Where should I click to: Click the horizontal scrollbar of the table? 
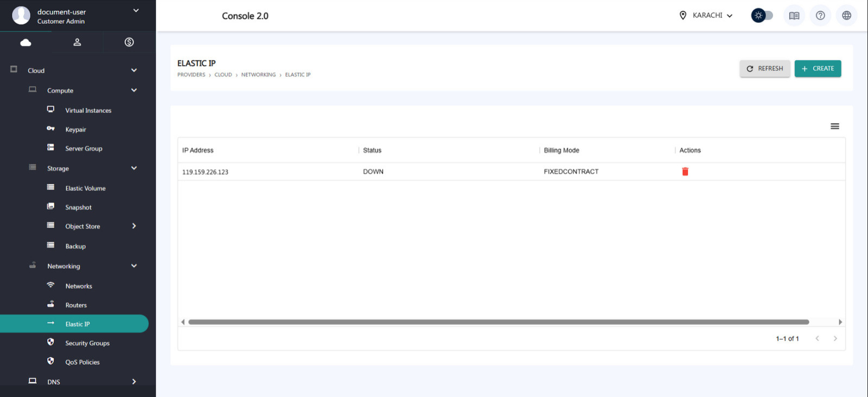tap(498, 322)
